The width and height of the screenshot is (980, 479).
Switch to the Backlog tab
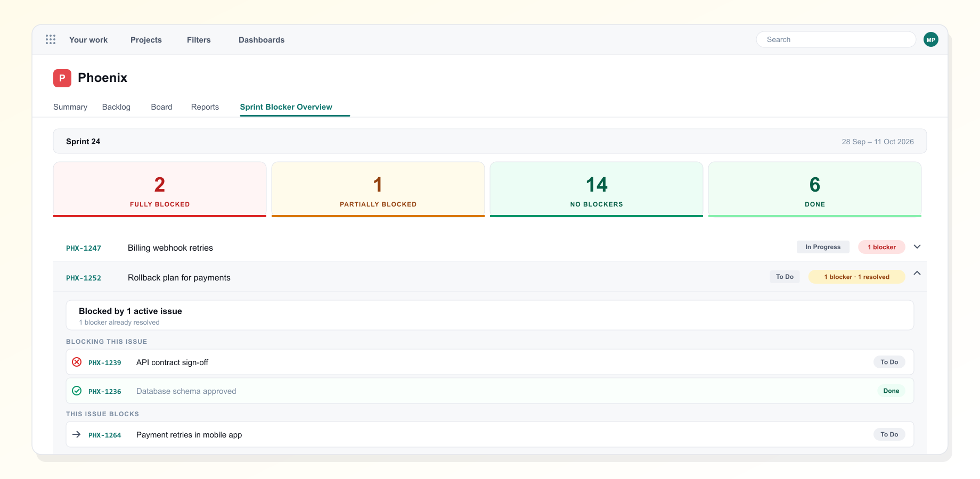[116, 107]
